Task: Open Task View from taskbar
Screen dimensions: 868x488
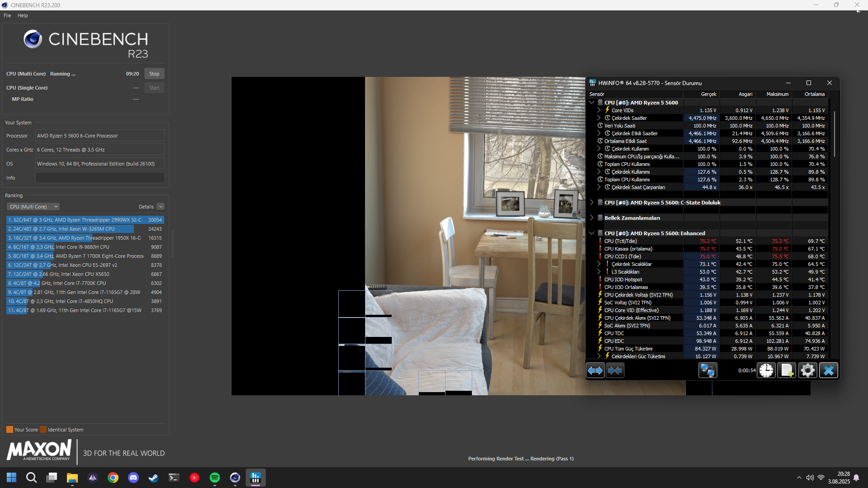Action: pyautogui.click(x=52, y=478)
